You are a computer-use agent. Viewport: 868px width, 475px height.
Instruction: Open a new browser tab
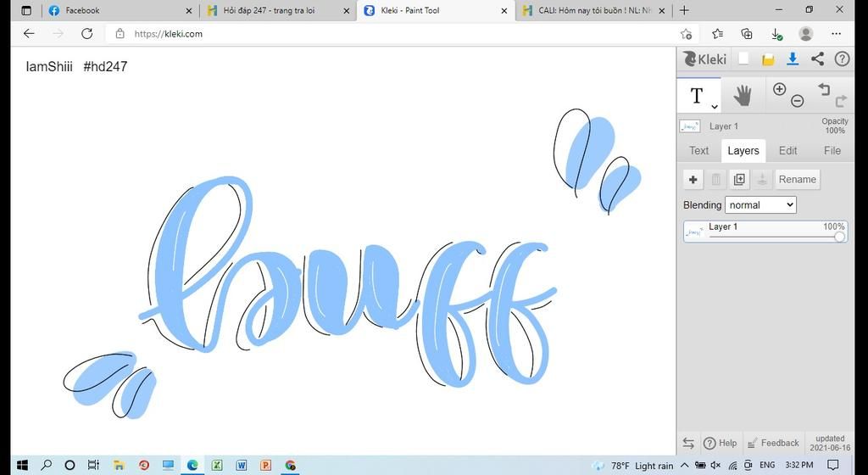pyautogui.click(x=684, y=10)
